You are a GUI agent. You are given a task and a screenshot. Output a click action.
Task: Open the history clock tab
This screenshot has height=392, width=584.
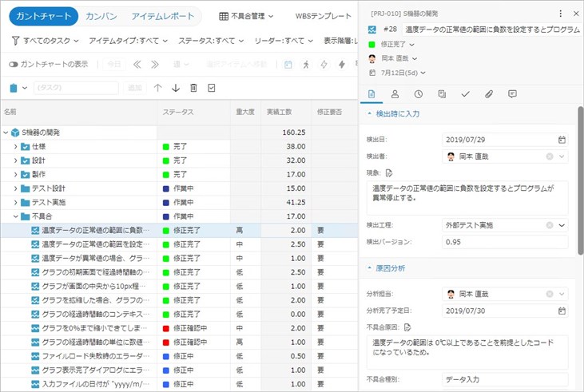click(419, 94)
